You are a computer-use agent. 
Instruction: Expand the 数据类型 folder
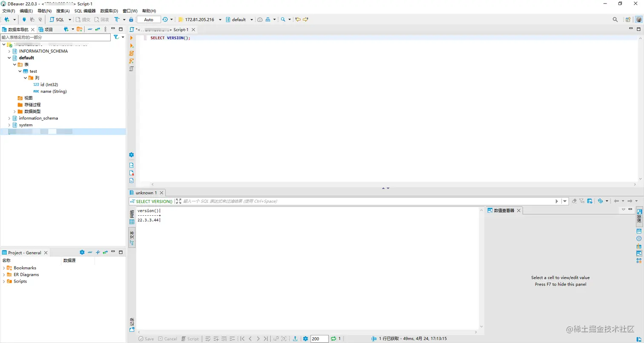click(14, 111)
